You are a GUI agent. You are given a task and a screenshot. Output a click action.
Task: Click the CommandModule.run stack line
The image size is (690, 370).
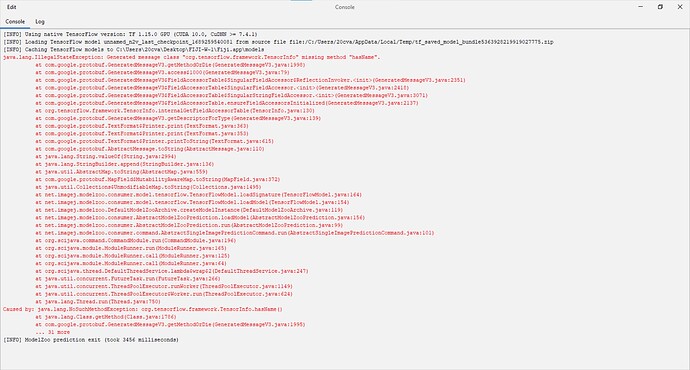coord(136,240)
